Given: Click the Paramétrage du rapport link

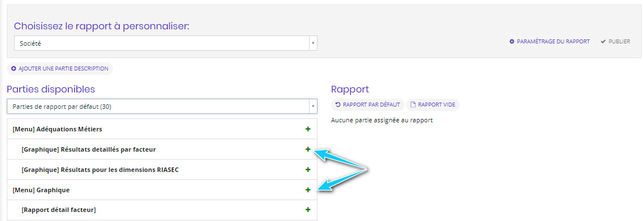Looking at the screenshot, I should [550, 42].
